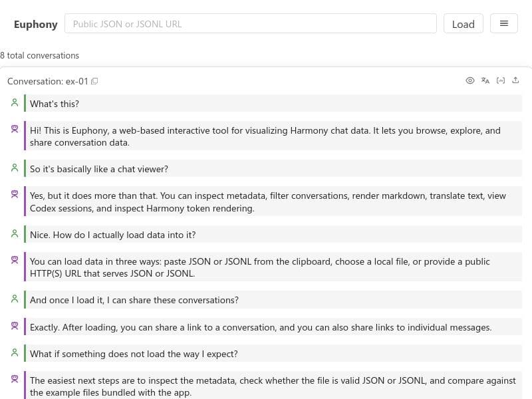Toggle the eye visibility icon in conversation header
This screenshot has width=532, height=399.
(x=470, y=80)
